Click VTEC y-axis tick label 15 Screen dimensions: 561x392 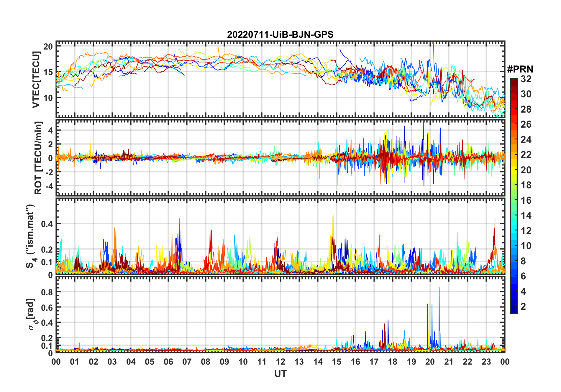point(48,72)
